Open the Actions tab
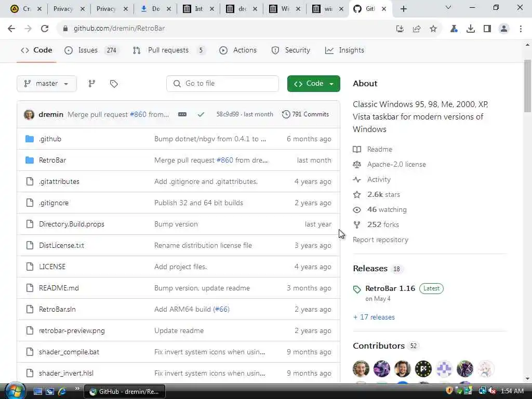The image size is (532, 399). pyautogui.click(x=238, y=50)
